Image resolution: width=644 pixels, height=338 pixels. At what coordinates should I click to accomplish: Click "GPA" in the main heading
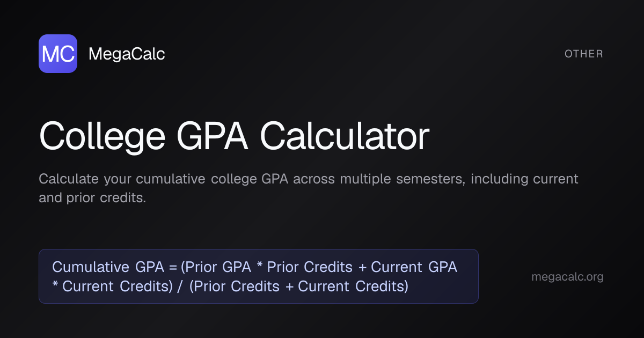point(211,136)
